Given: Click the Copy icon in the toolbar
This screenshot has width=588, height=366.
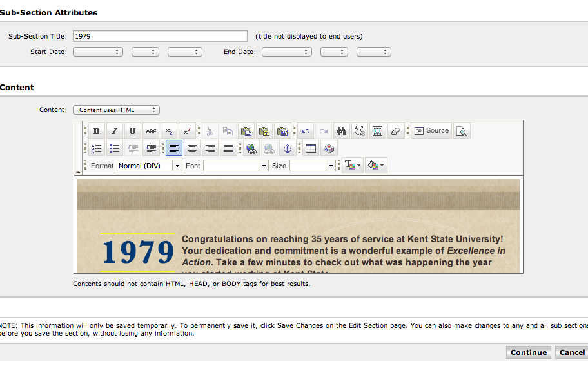Looking at the screenshot, I should click(x=228, y=131).
